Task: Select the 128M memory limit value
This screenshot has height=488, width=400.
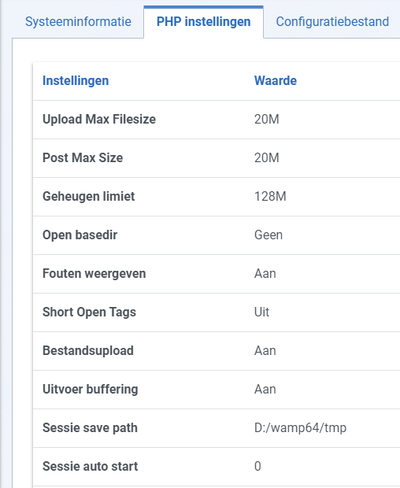Action: pos(270,196)
